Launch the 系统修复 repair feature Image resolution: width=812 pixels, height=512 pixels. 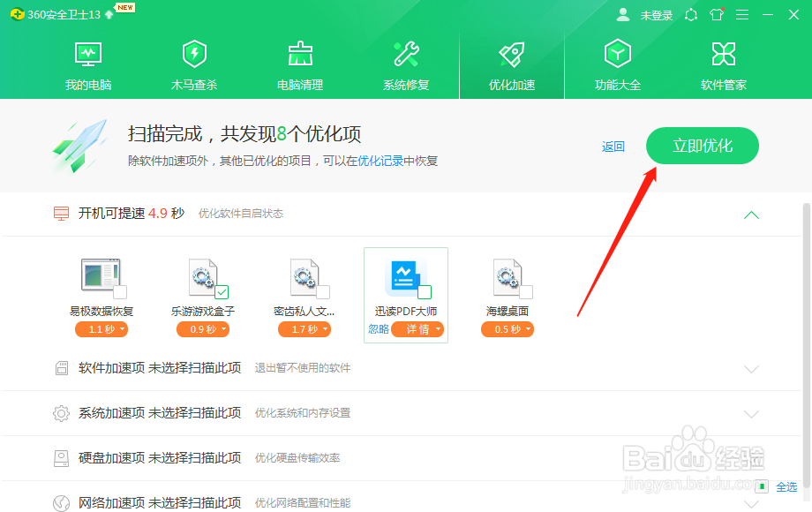click(405, 64)
